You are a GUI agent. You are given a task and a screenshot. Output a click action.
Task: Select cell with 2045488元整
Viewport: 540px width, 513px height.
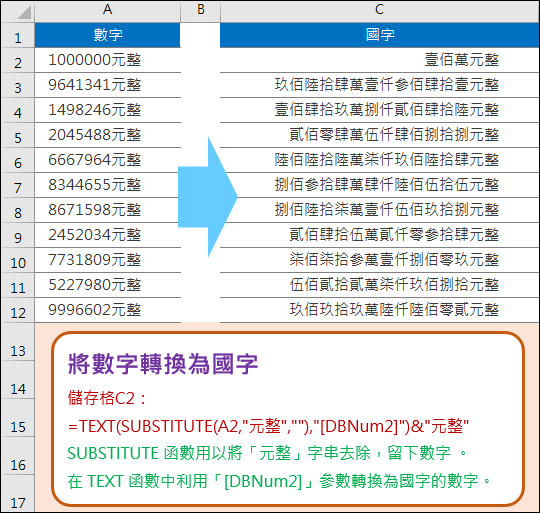(x=107, y=135)
